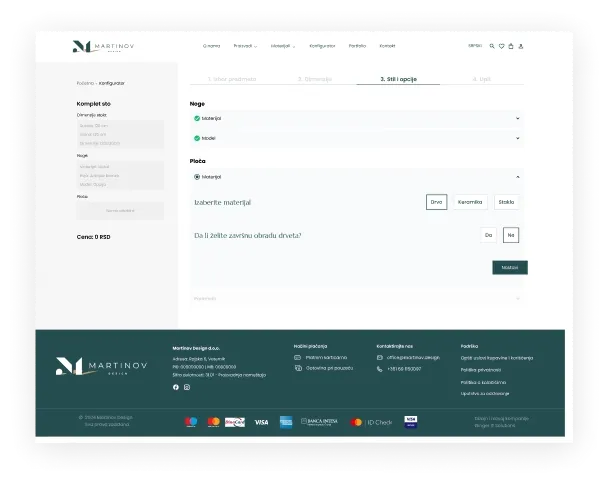Viewport: 609px width, 483px height.
Task: Click the 'Cena: 0 RSD' price text
Action: tap(94, 237)
